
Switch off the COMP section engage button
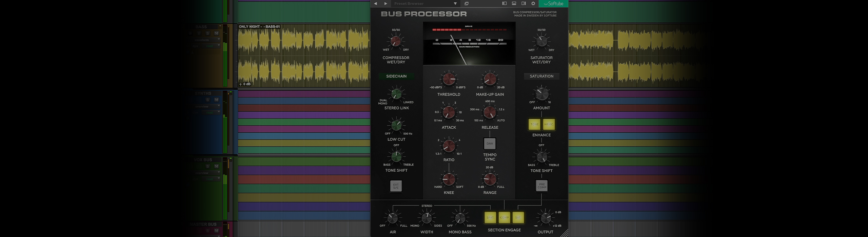504,217
